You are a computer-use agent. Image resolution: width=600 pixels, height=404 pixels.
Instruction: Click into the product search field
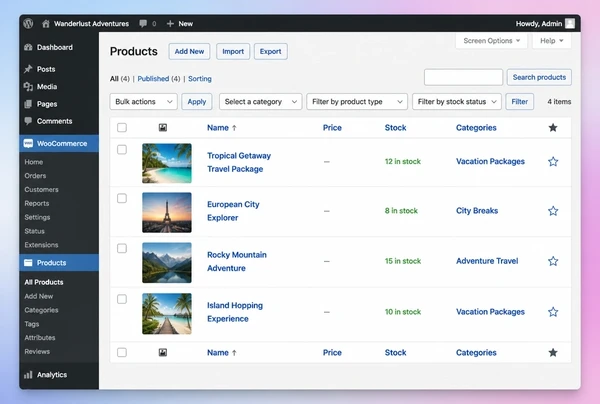pos(463,77)
